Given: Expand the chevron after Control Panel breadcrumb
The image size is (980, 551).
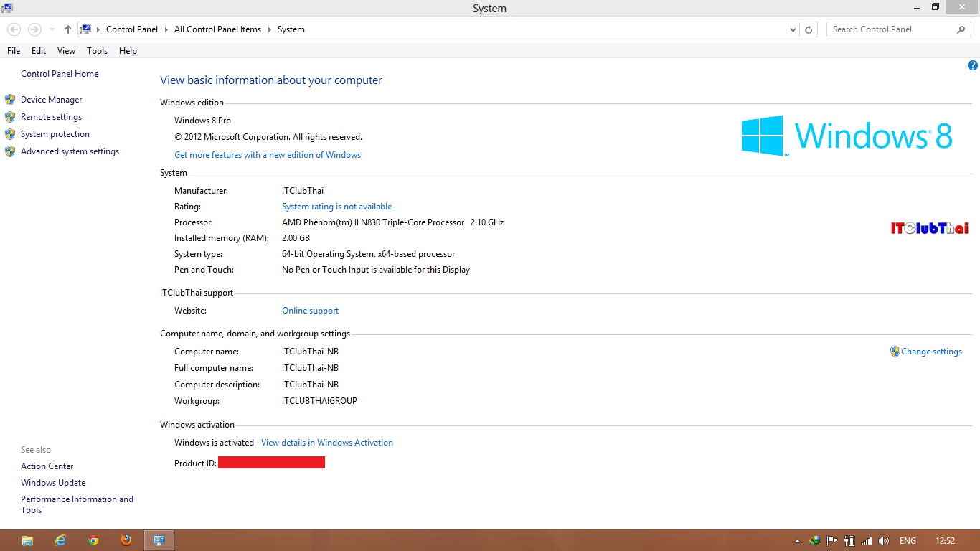Looking at the screenshot, I should click(x=166, y=29).
